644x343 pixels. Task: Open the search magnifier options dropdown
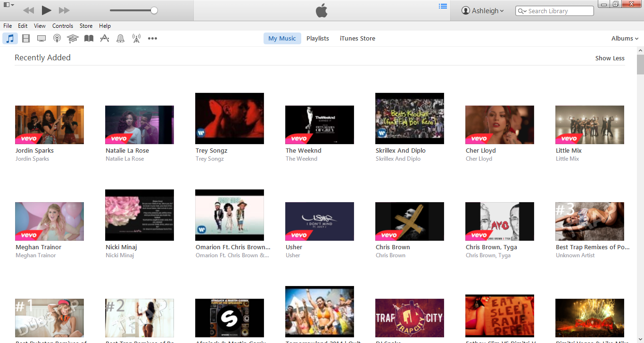coord(522,11)
